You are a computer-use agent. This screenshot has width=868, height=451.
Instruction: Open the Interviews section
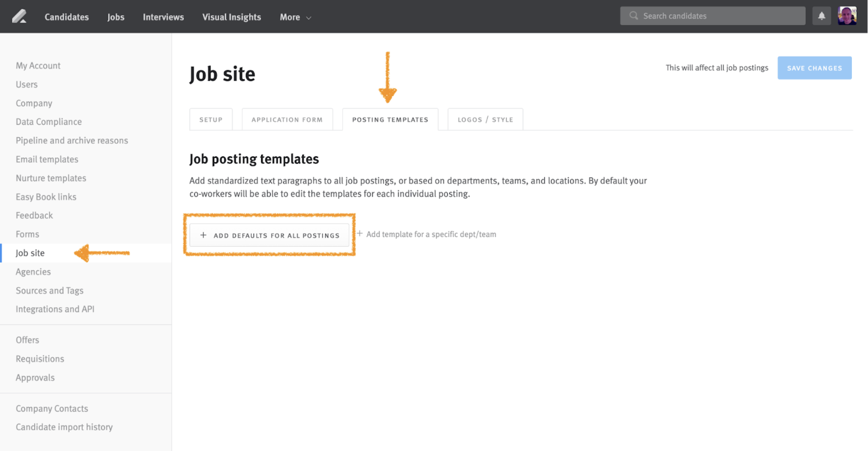point(163,17)
